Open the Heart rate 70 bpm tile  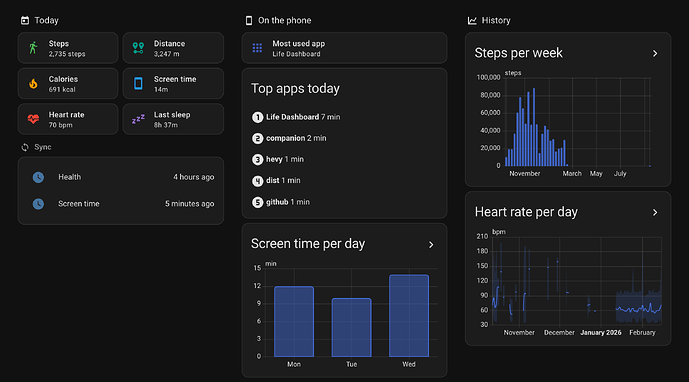[x=68, y=119]
